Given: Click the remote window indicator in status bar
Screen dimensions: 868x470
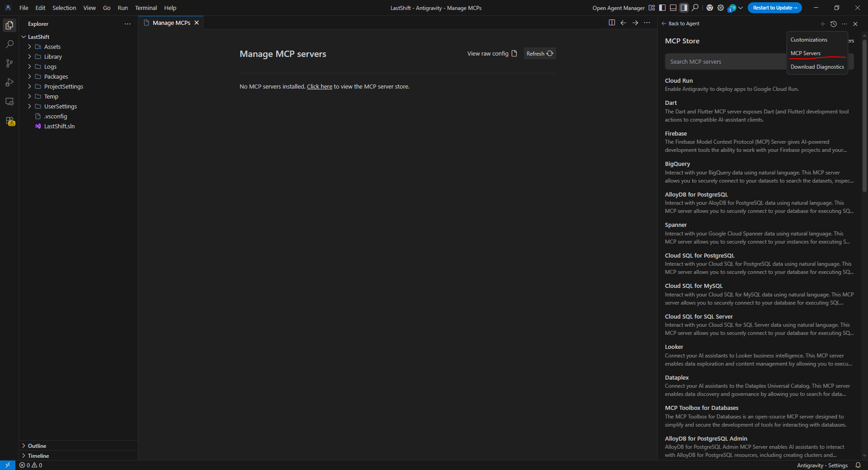Looking at the screenshot, I should [8, 465].
